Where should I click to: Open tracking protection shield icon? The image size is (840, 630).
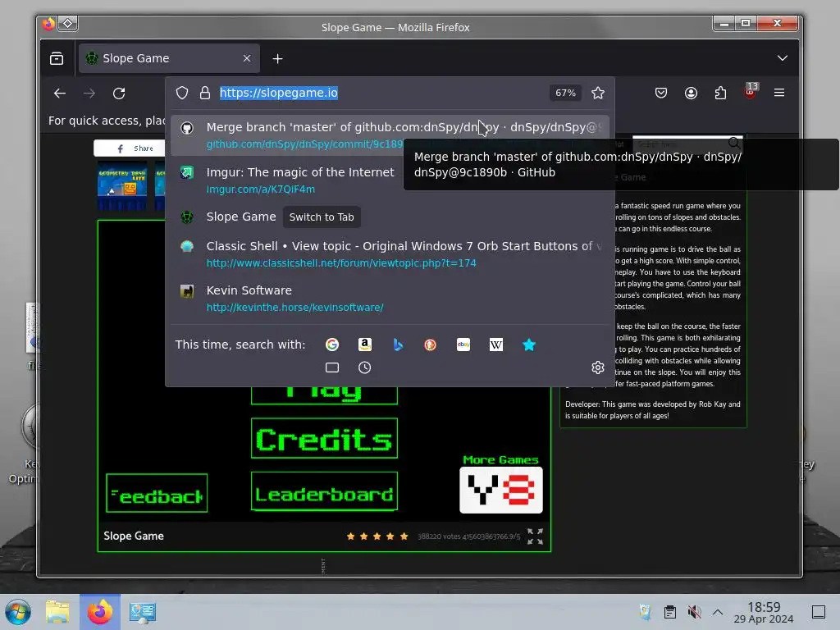(182, 93)
